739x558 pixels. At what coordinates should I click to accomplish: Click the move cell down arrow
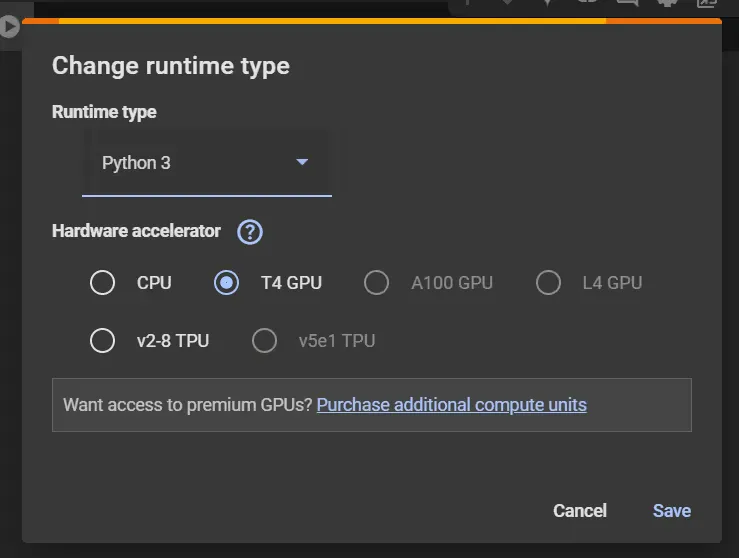[507, 2]
